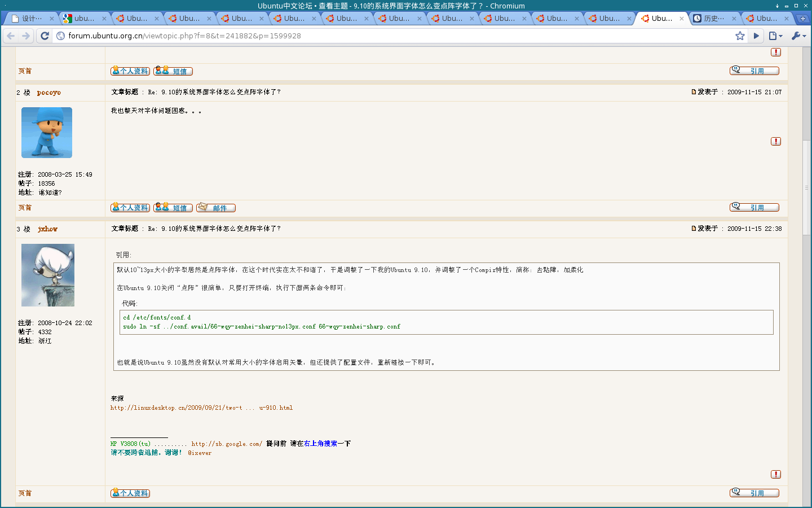The width and height of the screenshot is (812, 508).
Task: Jump to 页首 from pocoyo's post
Action: point(25,208)
